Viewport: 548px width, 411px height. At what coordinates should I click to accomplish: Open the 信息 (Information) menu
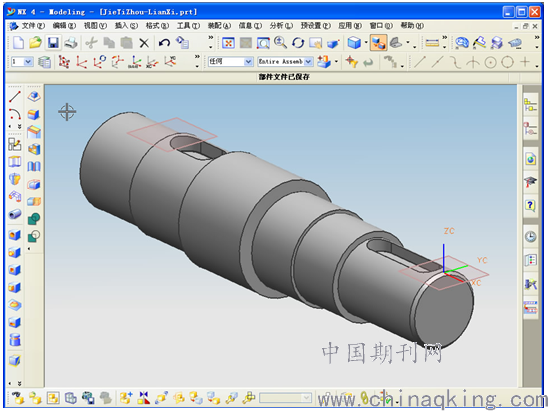pyautogui.click(x=250, y=26)
